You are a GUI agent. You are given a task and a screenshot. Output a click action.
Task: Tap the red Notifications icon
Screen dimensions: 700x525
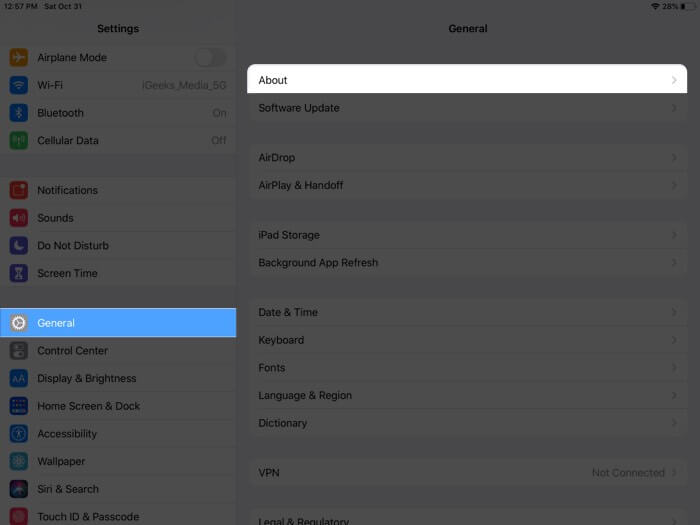(19, 190)
